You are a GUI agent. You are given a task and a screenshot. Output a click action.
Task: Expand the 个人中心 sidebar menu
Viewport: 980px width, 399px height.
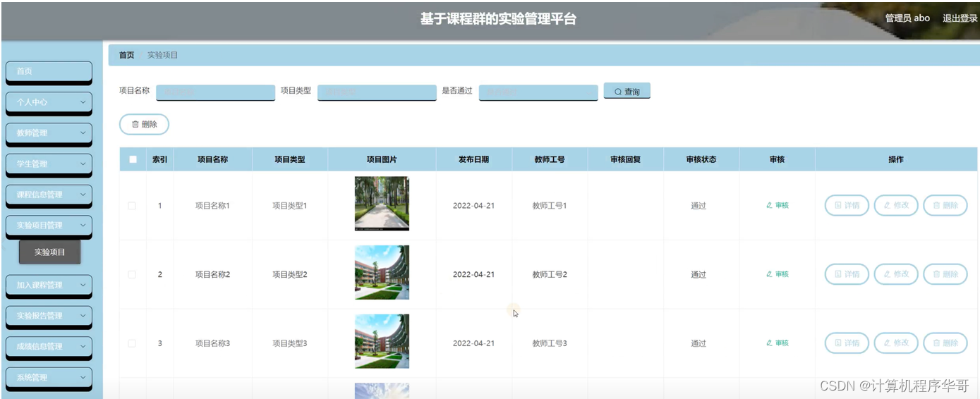pyautogui.click(x=49, y=102)
